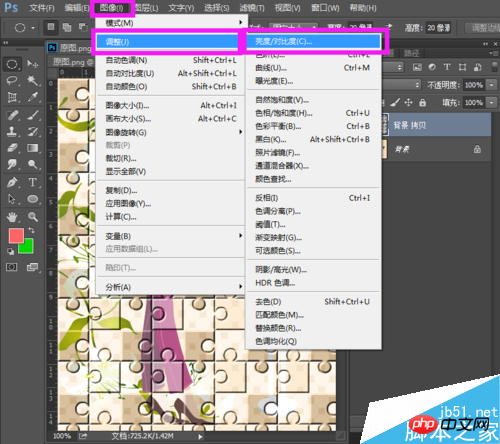The image size is (500, 444).
Task: Expand the Analysis submenu
Action: click(x=171, y=287)
